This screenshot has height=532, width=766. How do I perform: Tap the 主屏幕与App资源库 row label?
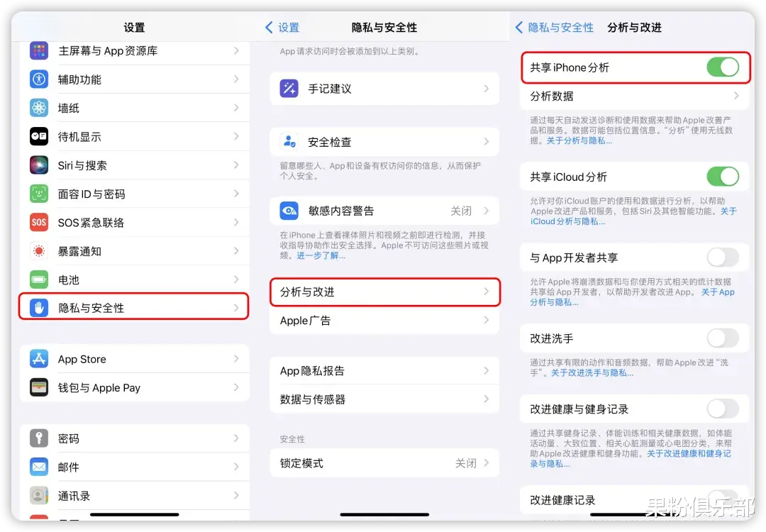click(x=108, y=51)
